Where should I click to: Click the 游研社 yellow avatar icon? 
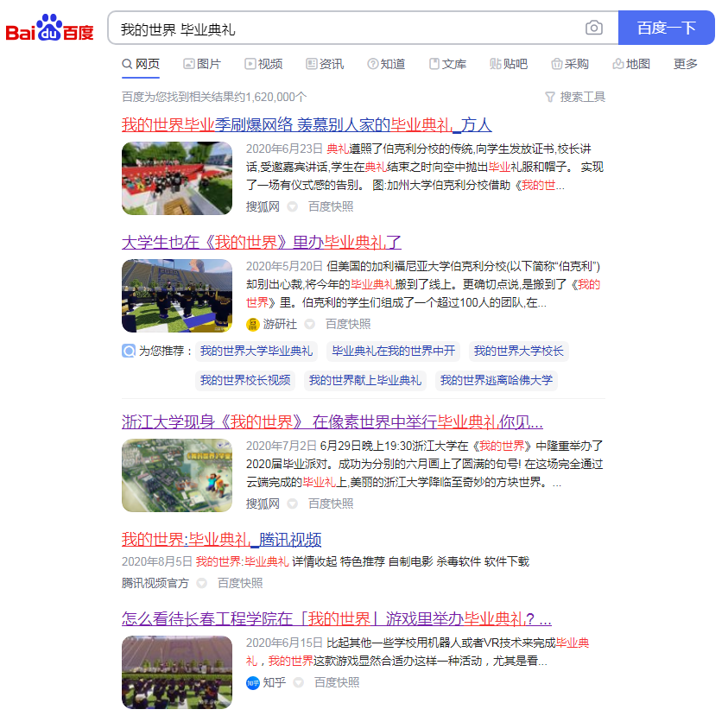(x=252, y=324)
